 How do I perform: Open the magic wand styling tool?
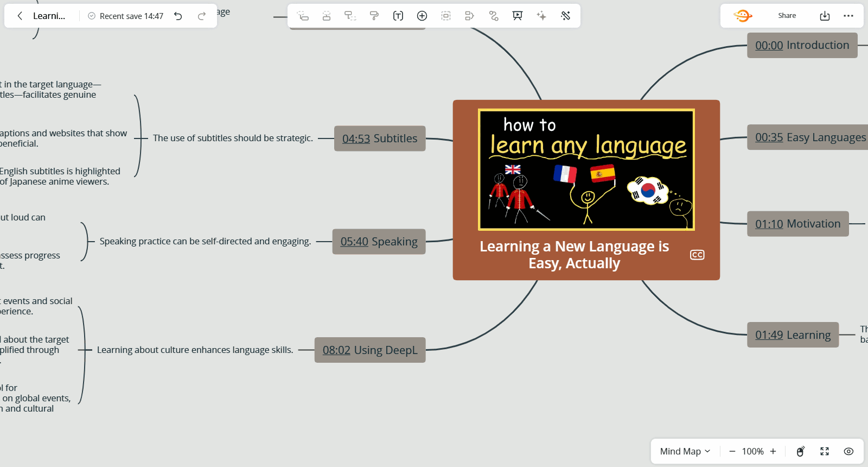565,16
